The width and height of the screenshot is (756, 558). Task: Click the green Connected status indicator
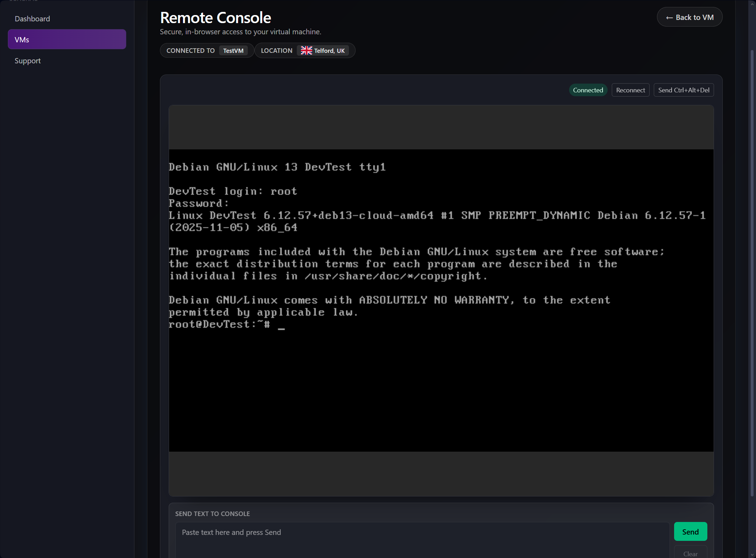pos(588,90)
